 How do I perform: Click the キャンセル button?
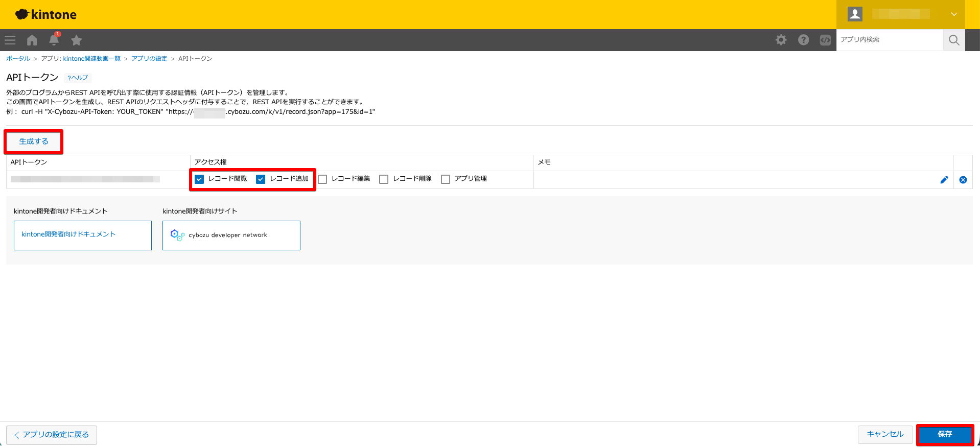pyautogui.click(x=885, y=434)
